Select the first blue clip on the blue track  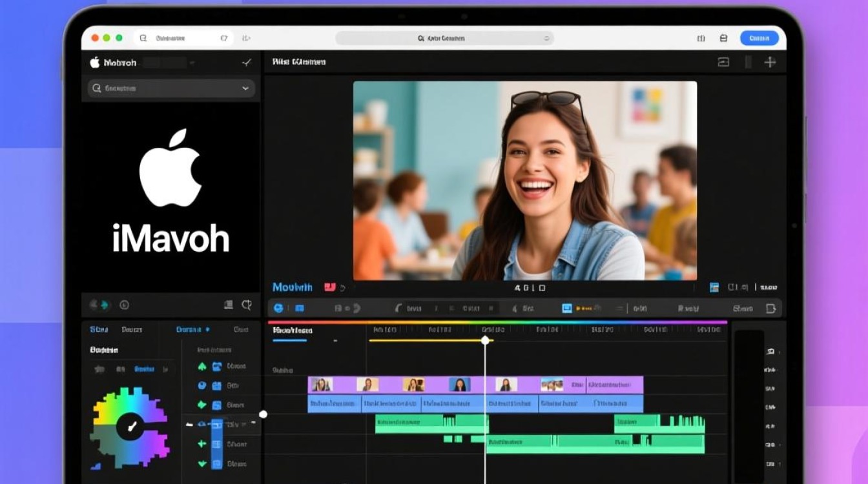[x=334, y=404]
